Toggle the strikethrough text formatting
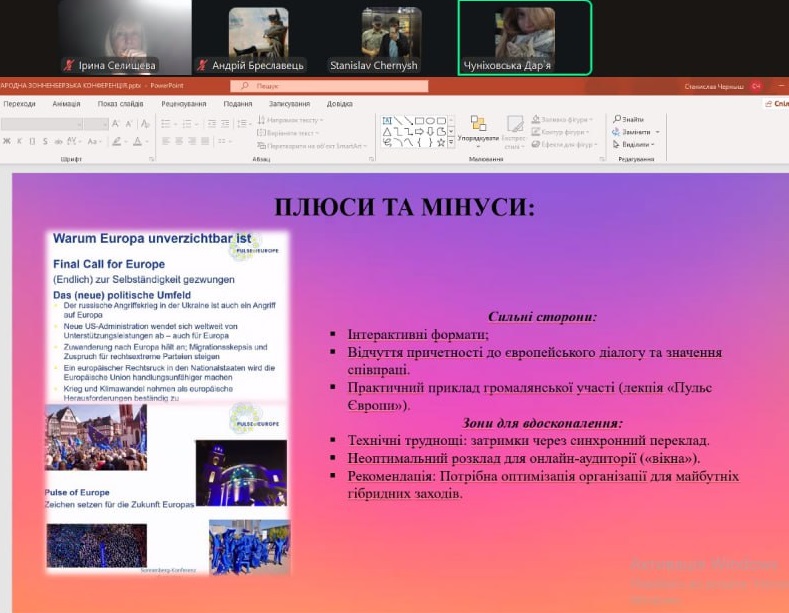 [58, 142]
